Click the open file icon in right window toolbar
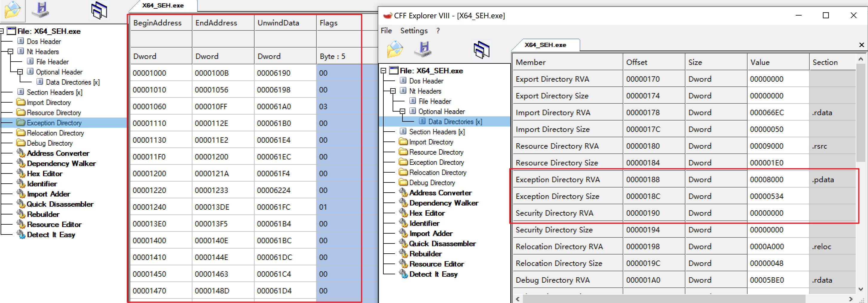This screenshot has width=868, height=303. click(x=395, y=50)
